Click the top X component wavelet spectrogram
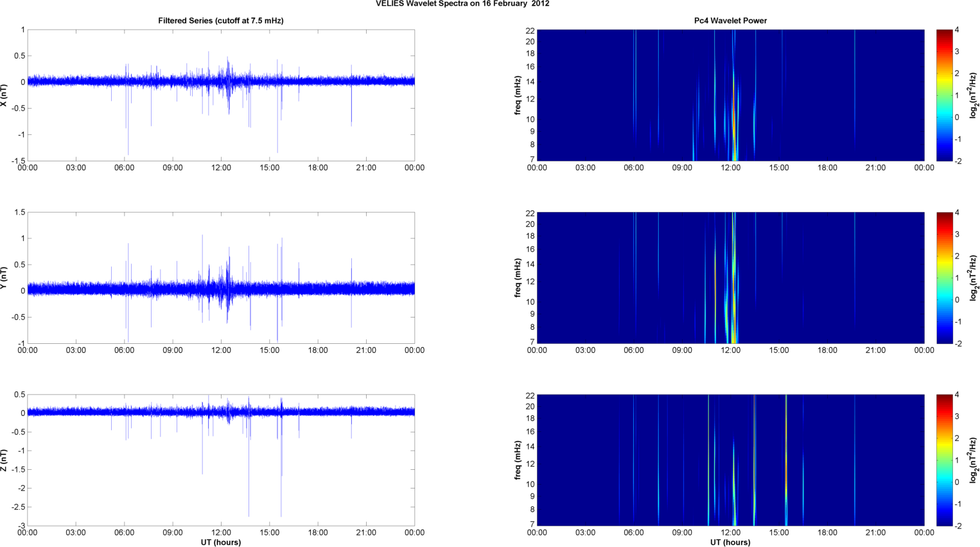Viewport: 980px width, 547px height. [730, 95]
